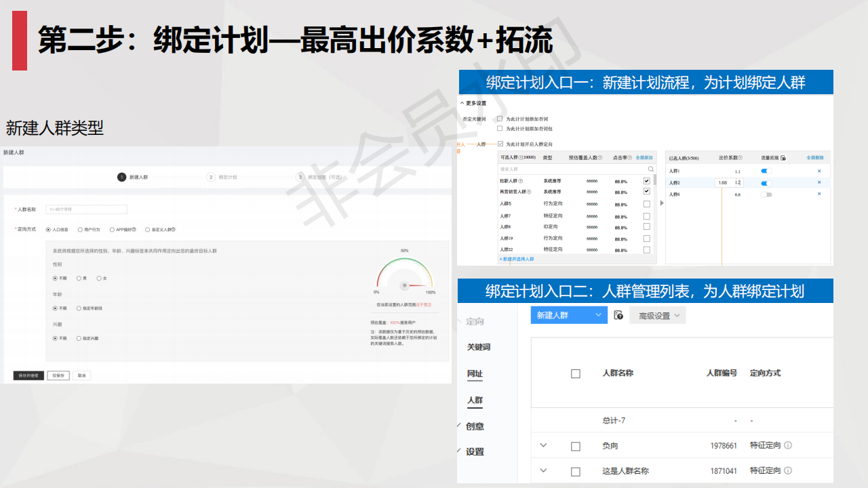This screenshot has width=868, height=488.
Task: Select 指定年龄段 radio option
Action: 79,308
